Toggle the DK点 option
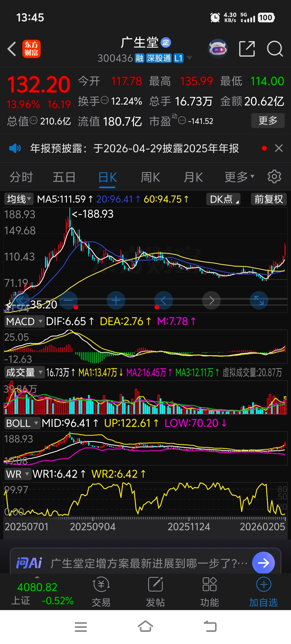 (223, 199)
